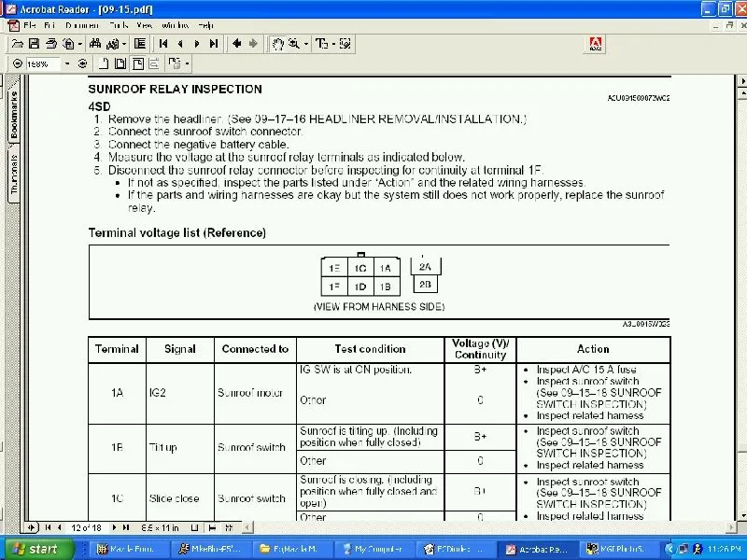Go to the first page

[x=163, y=44]
